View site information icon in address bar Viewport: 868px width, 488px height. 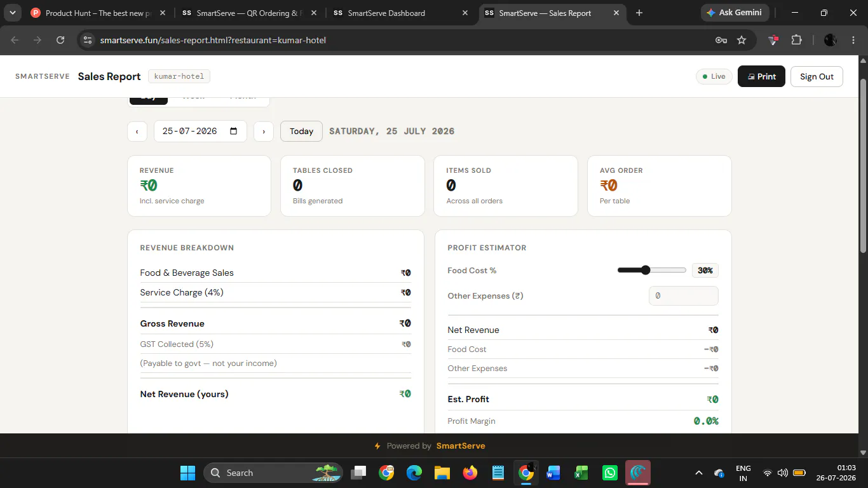[x=88, y=40]
